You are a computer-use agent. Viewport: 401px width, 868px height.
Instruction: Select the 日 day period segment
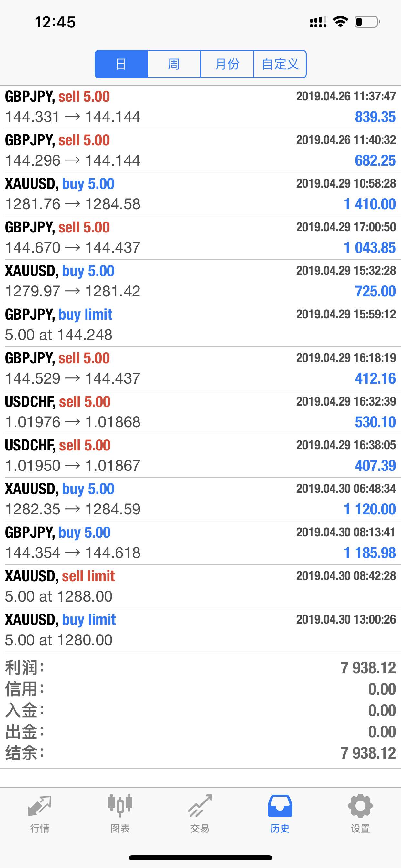[x=121, y=64]
